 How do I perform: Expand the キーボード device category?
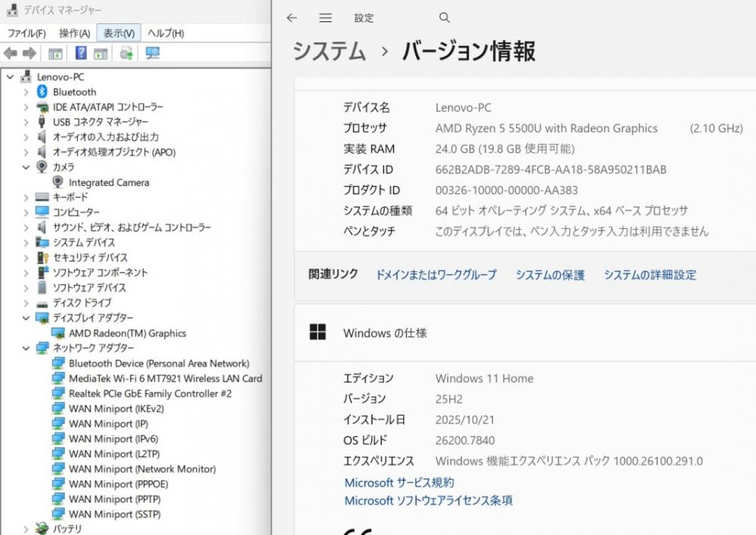[26, 197]
